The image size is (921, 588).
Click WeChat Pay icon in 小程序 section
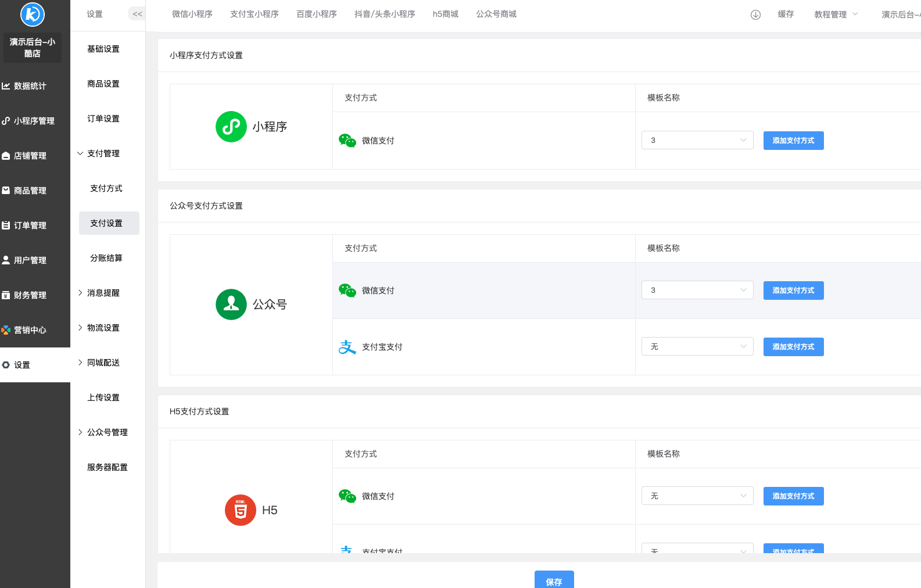347,141
